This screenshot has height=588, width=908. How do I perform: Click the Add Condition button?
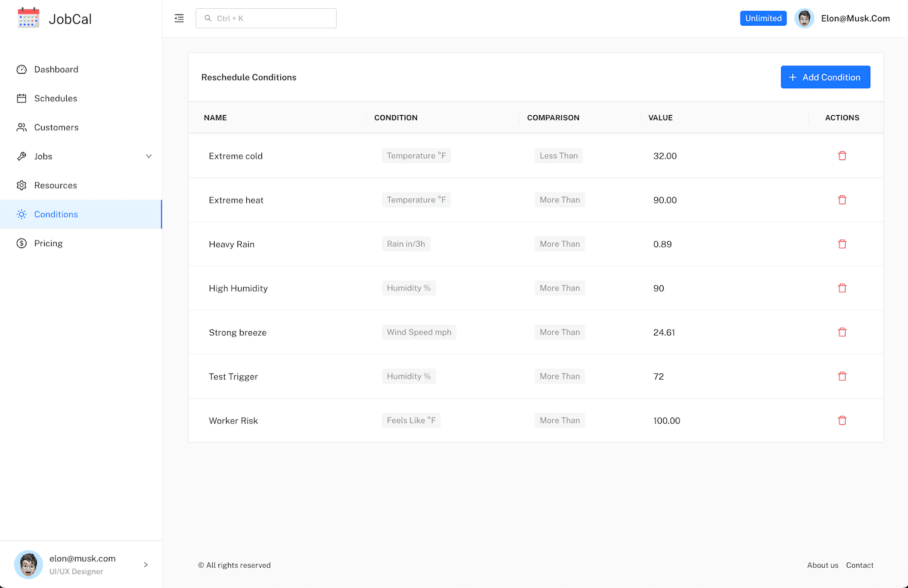tap(825, 77)
